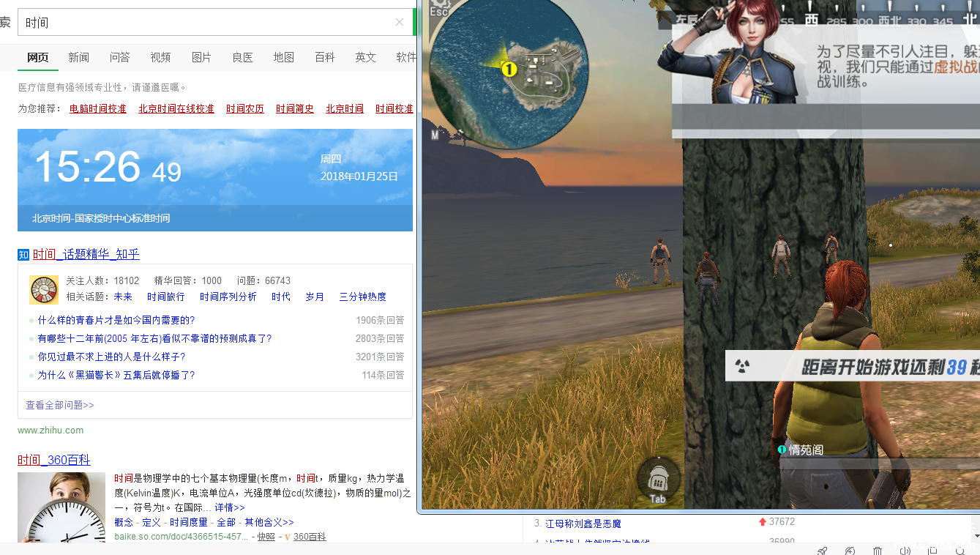Screen dimensions: 980x555
Task: Click the game countdown banner 距离开始游戏还剩39
Action: tap(853, 365)
